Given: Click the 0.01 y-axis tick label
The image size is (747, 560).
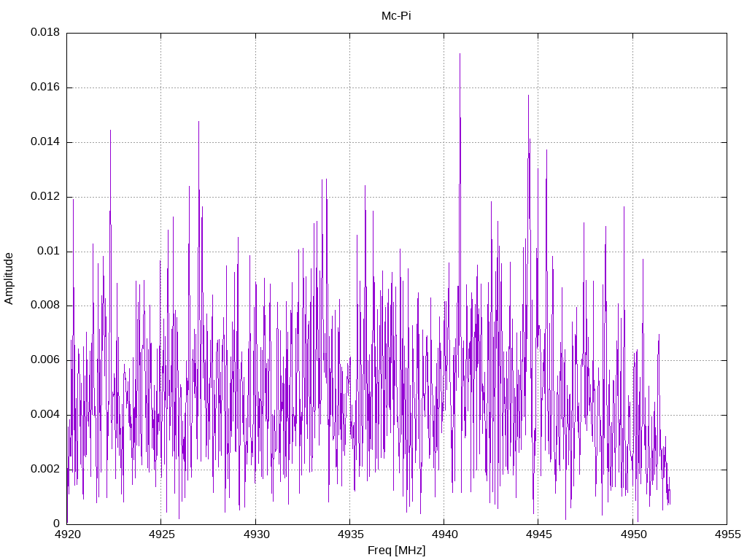Looking at the screenshot, I should (x=49, y=251).
